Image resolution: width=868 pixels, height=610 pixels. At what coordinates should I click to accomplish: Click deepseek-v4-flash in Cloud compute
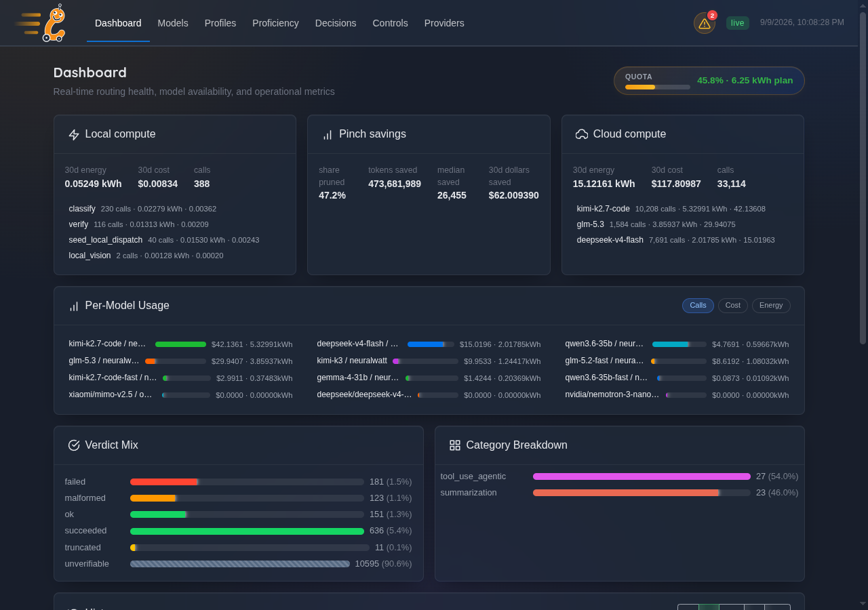pyautogui.click(x=610, y=240)
